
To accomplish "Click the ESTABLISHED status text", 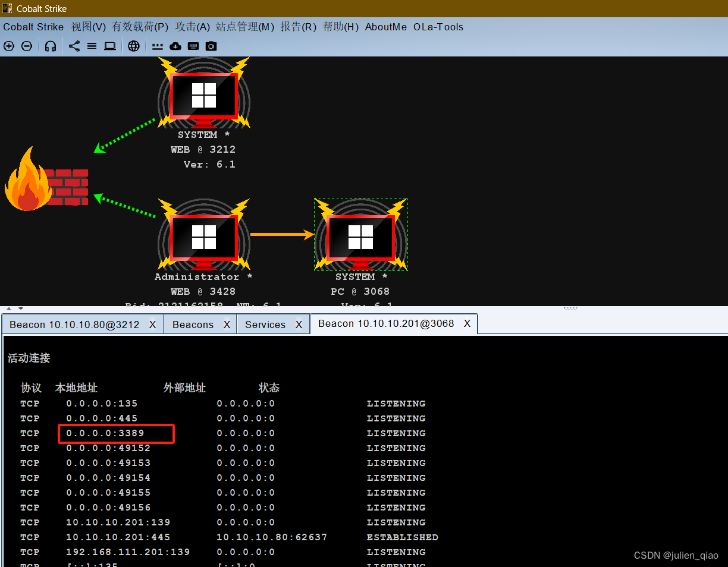I will tap(403, 537).
